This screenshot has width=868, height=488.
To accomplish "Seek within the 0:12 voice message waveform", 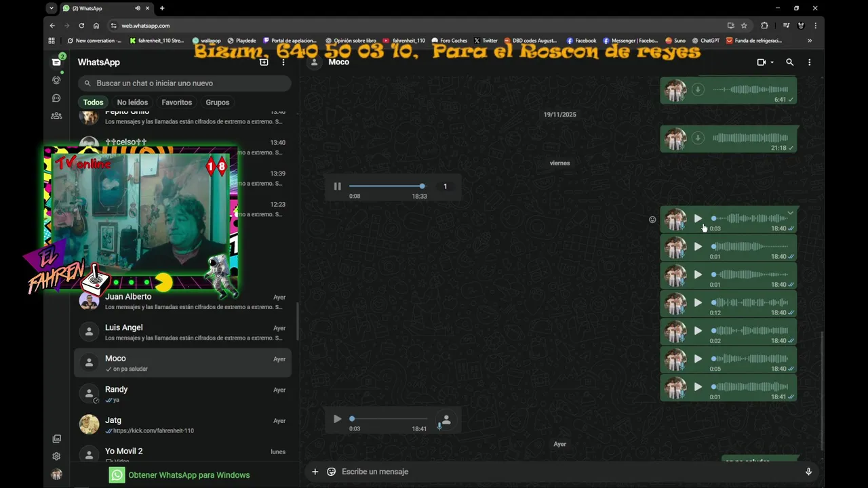I will (750, 303).
